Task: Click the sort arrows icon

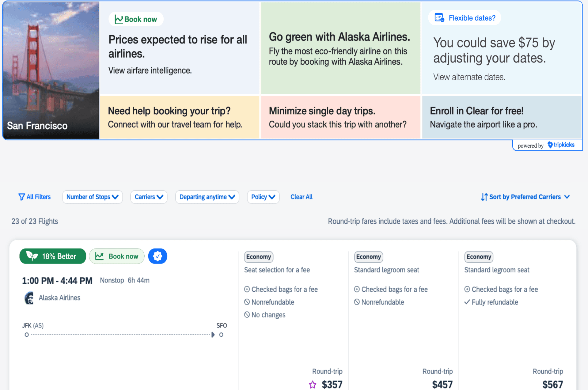Action: coord(484,197)
